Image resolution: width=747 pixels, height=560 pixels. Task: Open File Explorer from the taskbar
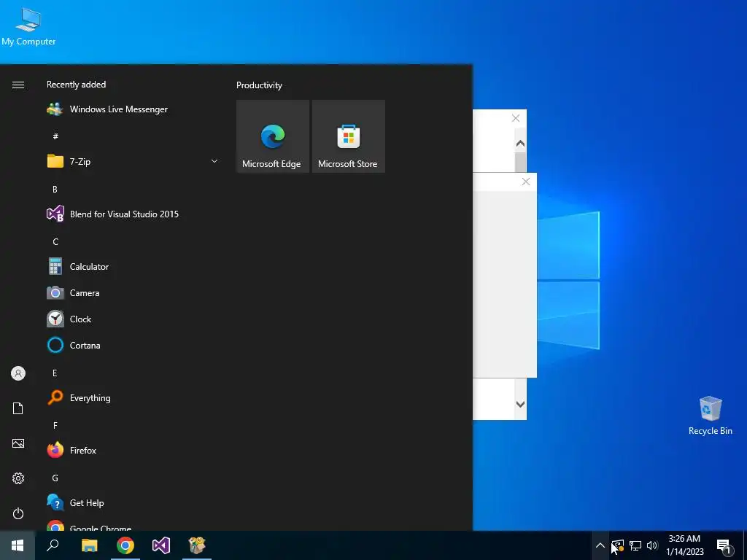pyautogui.click(x=89, y=545)
